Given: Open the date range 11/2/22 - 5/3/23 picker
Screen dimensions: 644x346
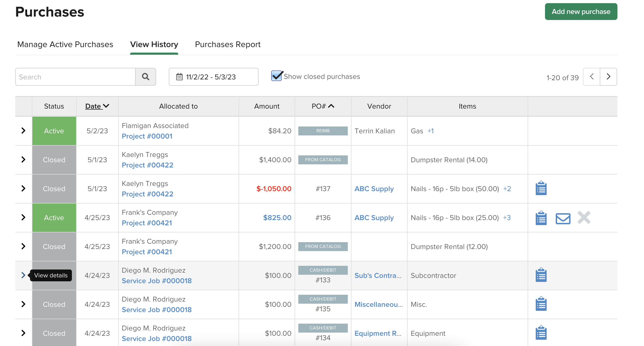Looking at the screenshot, I should [x=213, y=77].
